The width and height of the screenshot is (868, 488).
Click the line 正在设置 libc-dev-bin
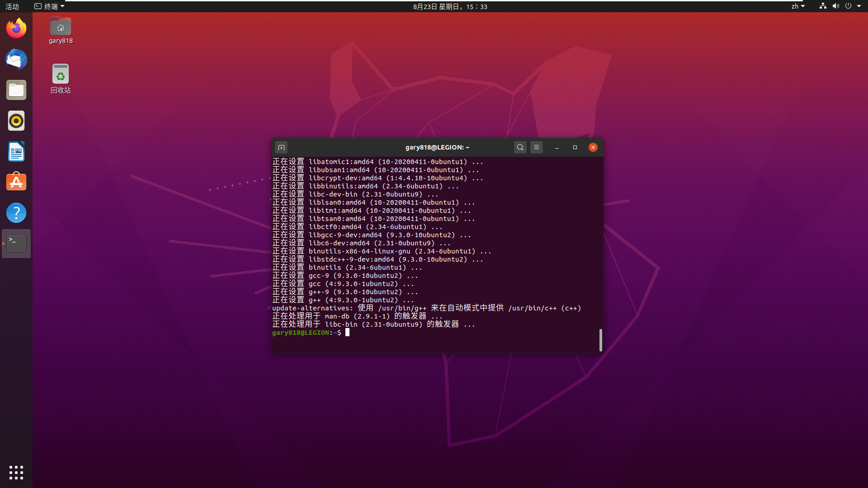pos(355,194)
